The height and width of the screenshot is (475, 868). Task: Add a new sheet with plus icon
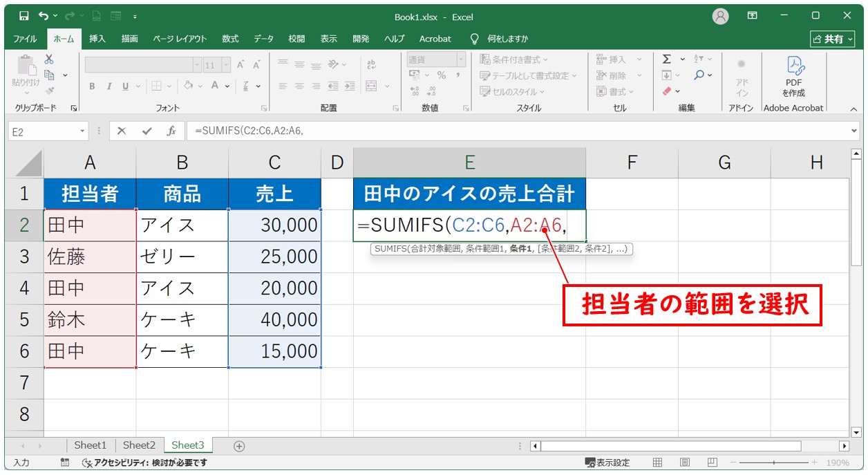(239, 446)
